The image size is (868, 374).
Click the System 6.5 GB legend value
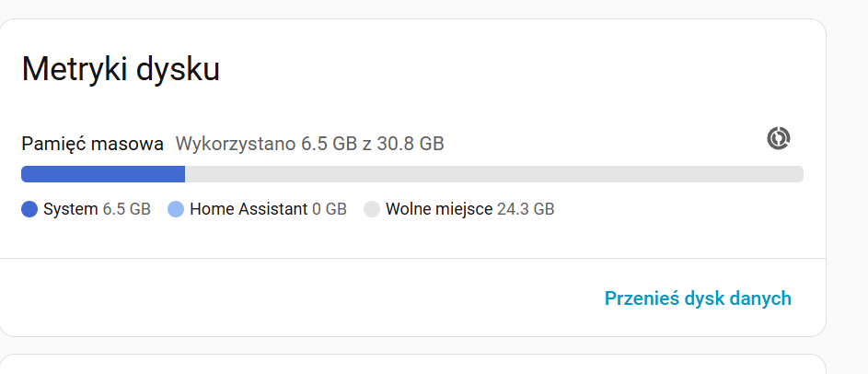click(x=127, y=209)
